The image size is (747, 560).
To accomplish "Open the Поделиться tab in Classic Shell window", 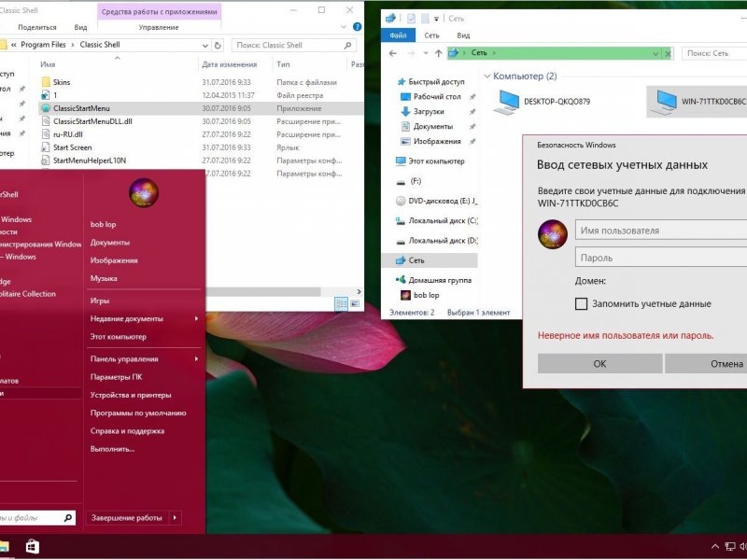I will pos(37,27).
